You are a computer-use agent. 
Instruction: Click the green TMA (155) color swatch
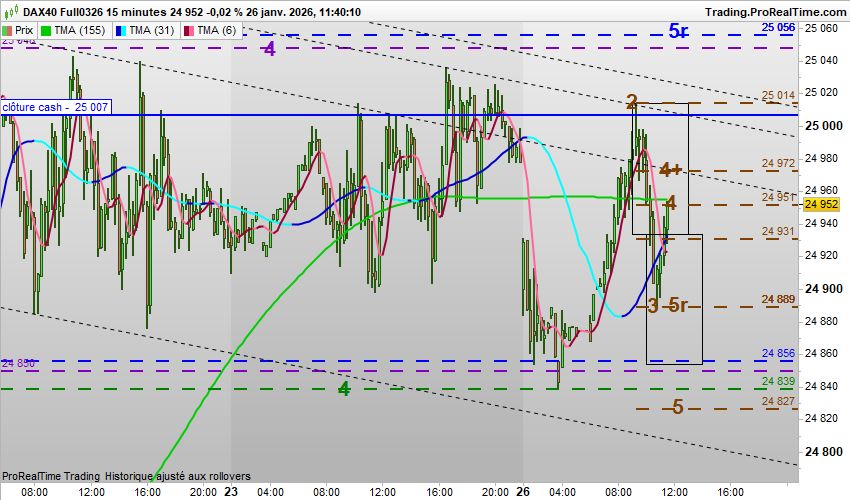pyautogui.click(x=46, y=31)
